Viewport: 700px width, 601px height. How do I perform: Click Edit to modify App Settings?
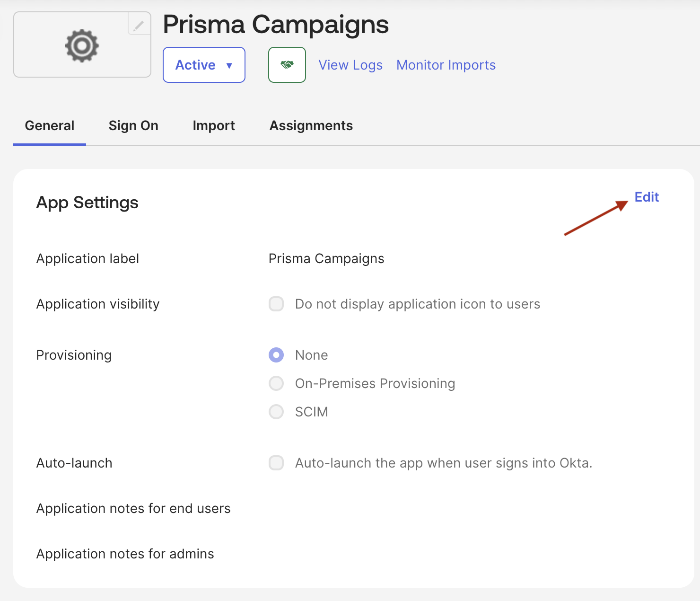coord(646,197)
